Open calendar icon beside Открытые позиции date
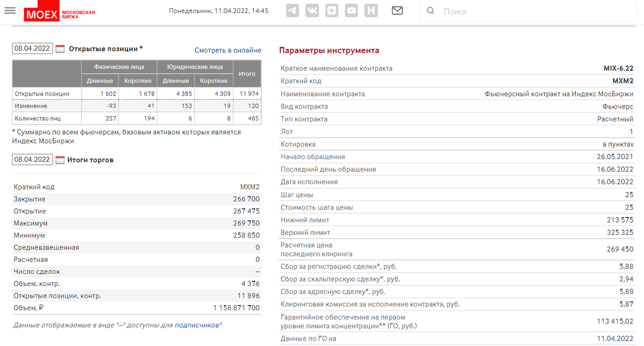 click(60, 48)
